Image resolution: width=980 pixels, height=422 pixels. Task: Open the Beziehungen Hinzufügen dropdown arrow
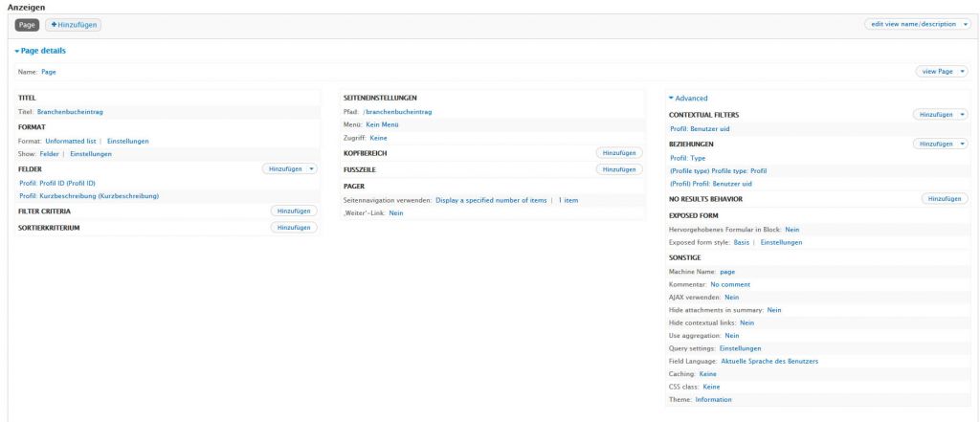[x=962, y=143]
